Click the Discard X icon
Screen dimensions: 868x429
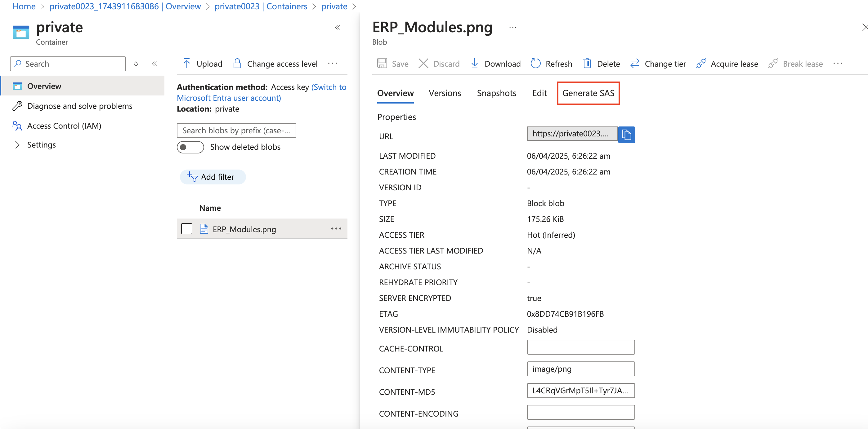(x=423, y=63)
